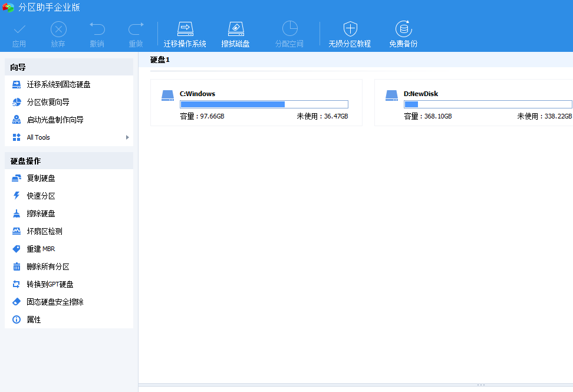Click the 属性 properties label
The image size is (573, 392).
pyautogui.click(x=34, y=319)
